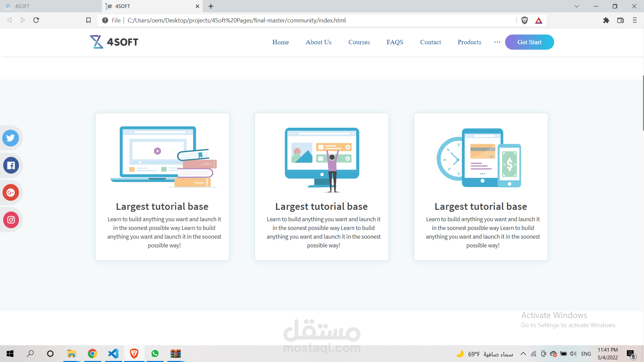Image resolution: width=644 pixels, height=362 pixels.
Task: Launch Visual Studio Code from taskbar
Action: pyautogui.click(x=113, y=354)
